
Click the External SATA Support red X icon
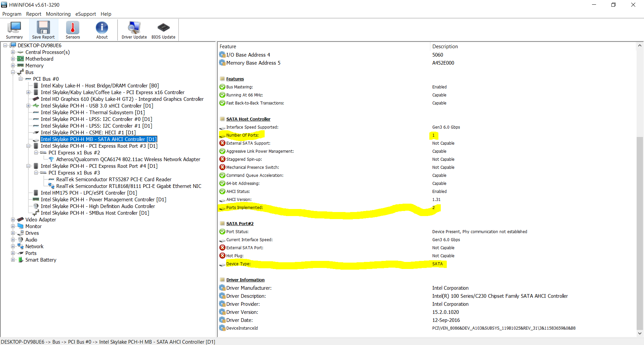click(222, 143)
